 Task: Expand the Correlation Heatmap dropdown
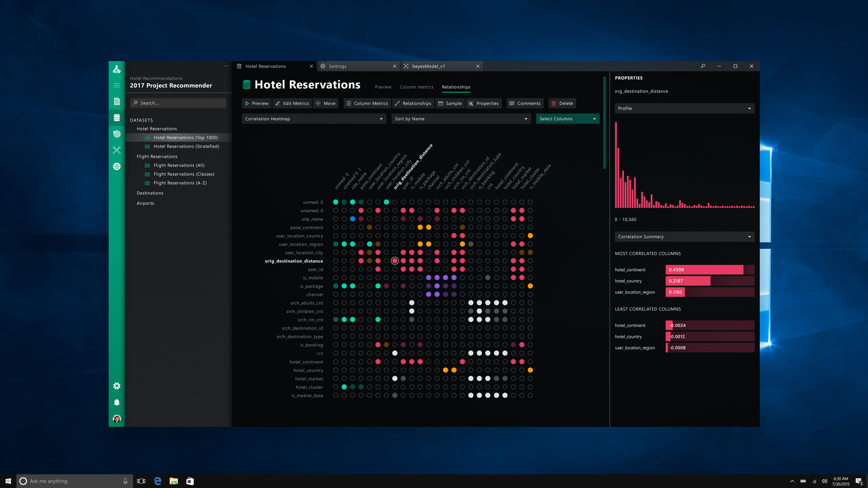click(x=314, y=119)
